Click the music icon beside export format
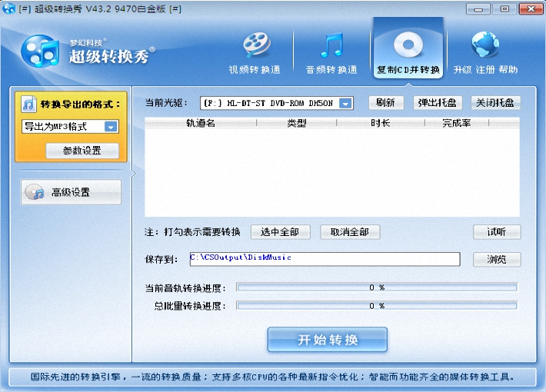This screenshot has width=546, height=392. pos(29,105)
